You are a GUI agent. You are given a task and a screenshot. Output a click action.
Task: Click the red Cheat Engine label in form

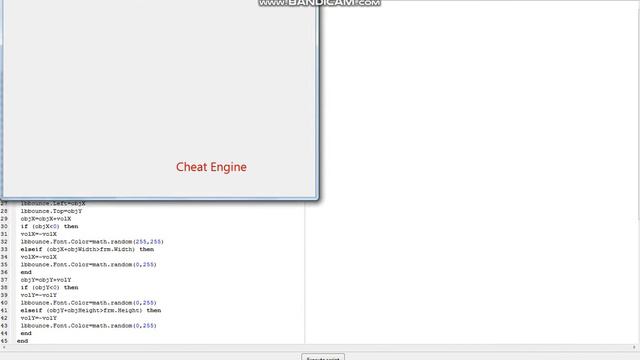211,167
